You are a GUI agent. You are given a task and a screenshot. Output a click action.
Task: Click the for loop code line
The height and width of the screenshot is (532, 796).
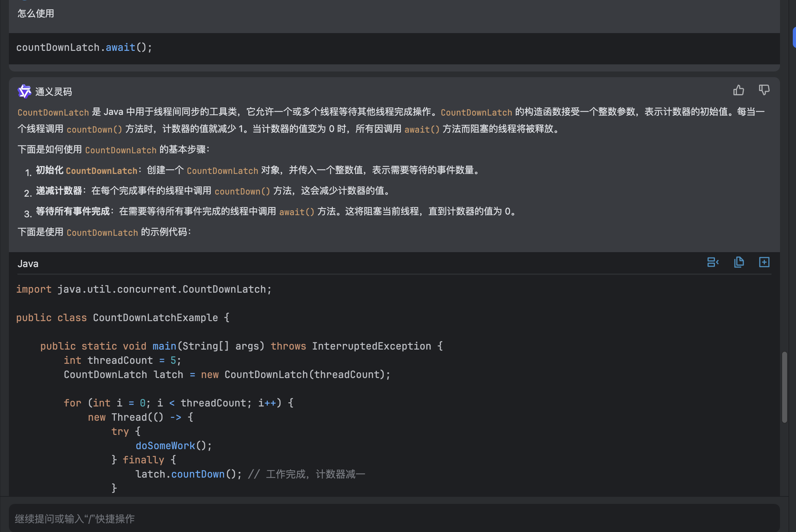click(x=179, y=403)
